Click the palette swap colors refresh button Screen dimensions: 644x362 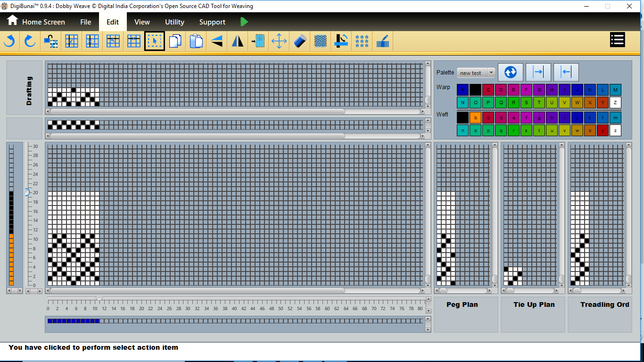coord(511,72)
